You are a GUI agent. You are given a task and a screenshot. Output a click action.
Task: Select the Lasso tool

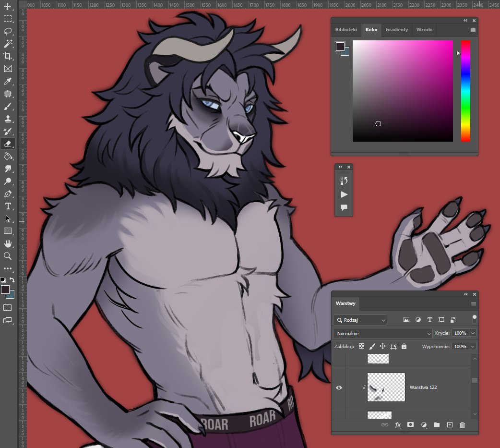pyautogui.click(x=8, y=31)
